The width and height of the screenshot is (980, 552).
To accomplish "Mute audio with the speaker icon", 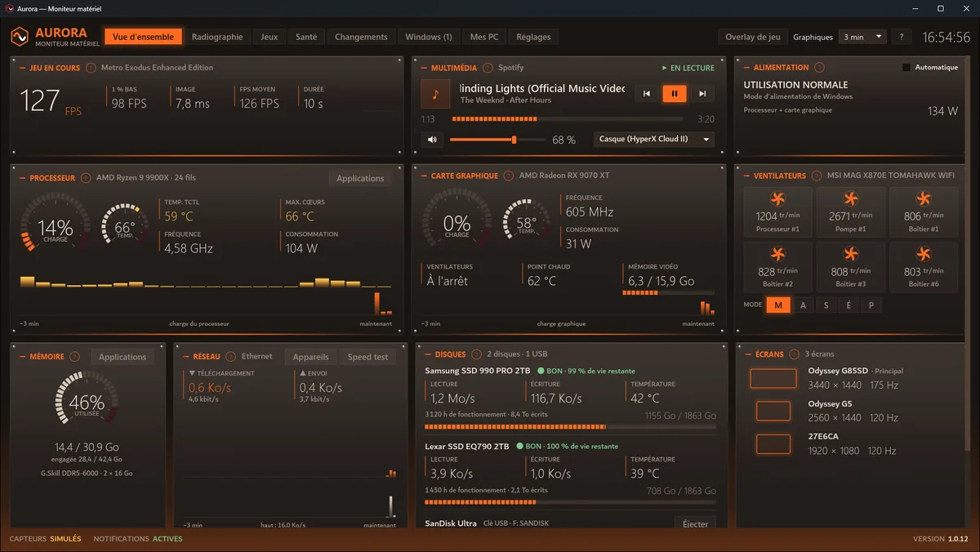I will tap(432, 140).
